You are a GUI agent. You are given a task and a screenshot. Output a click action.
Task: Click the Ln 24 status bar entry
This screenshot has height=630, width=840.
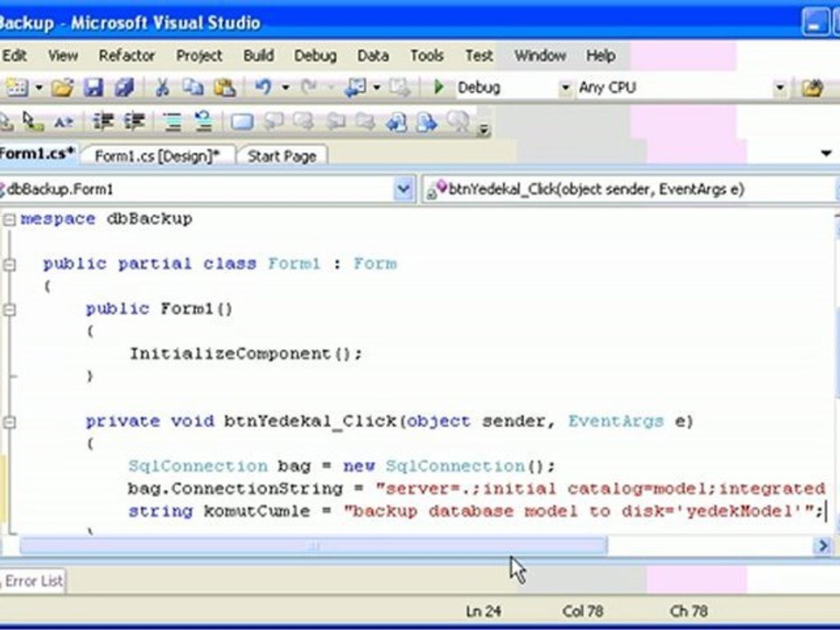pos(483,612)
